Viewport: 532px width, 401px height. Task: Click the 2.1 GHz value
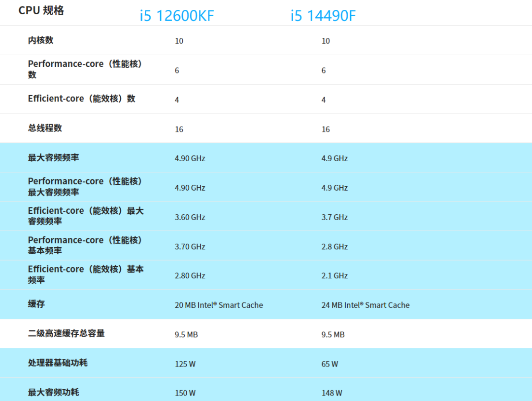tap(334, 276)
